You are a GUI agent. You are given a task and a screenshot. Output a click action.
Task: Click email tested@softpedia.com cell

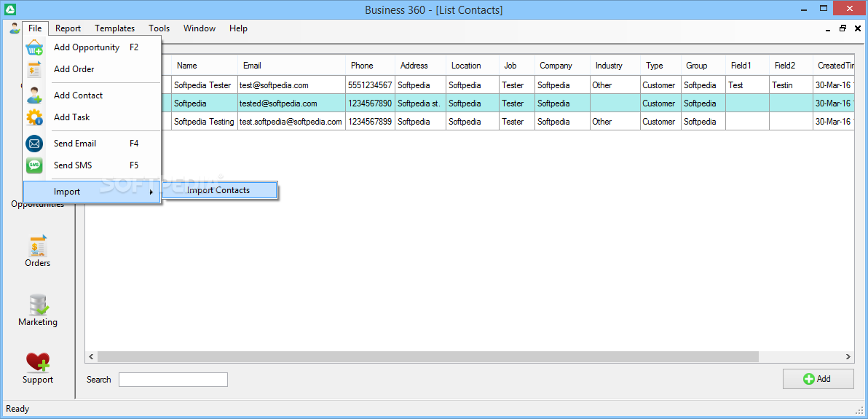tap(292, 103)
